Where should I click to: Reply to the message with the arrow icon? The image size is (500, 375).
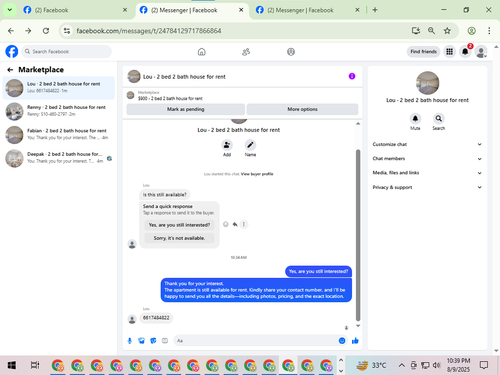(x=235, y=224)
